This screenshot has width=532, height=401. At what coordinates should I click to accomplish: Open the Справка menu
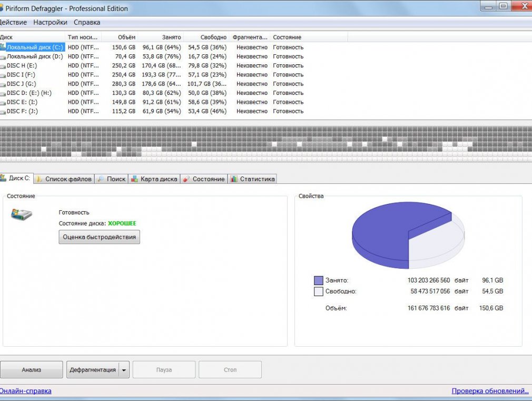pyautogui.click(x=87, y=23)
